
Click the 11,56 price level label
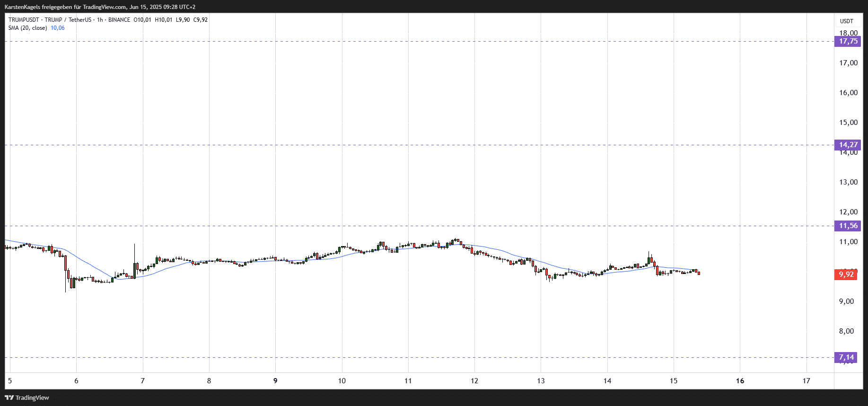coord(848,226)
